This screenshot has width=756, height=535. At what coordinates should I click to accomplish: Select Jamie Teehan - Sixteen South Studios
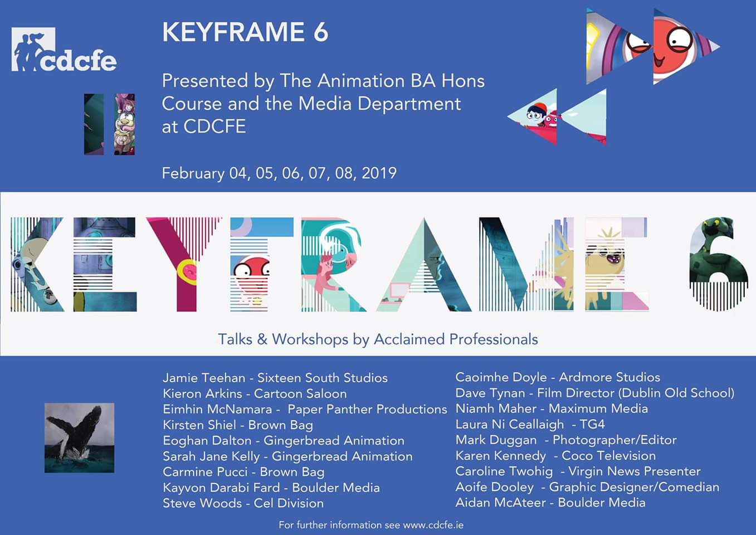point(275,378)
